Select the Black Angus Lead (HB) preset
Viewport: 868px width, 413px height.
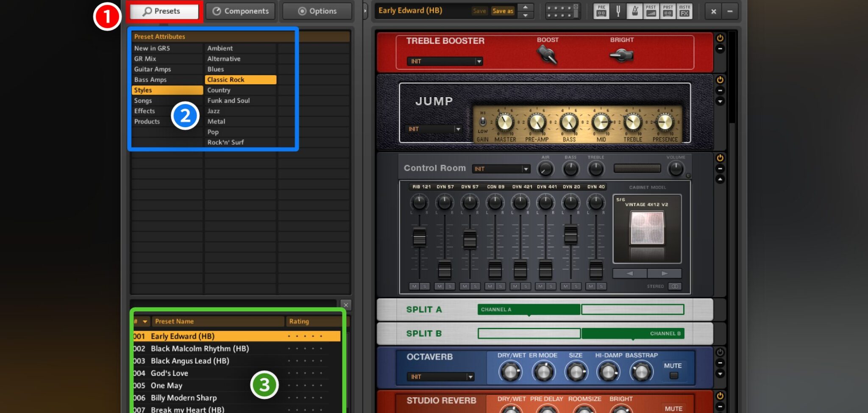coord(189,360)
